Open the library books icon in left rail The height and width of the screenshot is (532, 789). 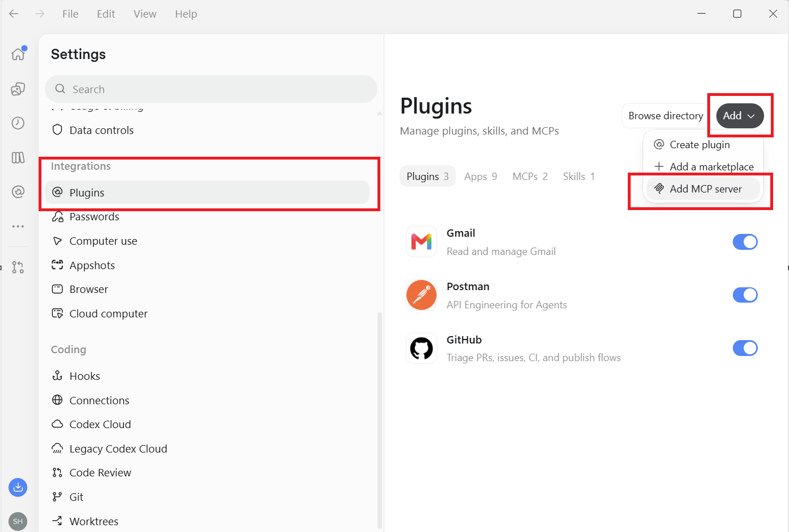[18, 158]
